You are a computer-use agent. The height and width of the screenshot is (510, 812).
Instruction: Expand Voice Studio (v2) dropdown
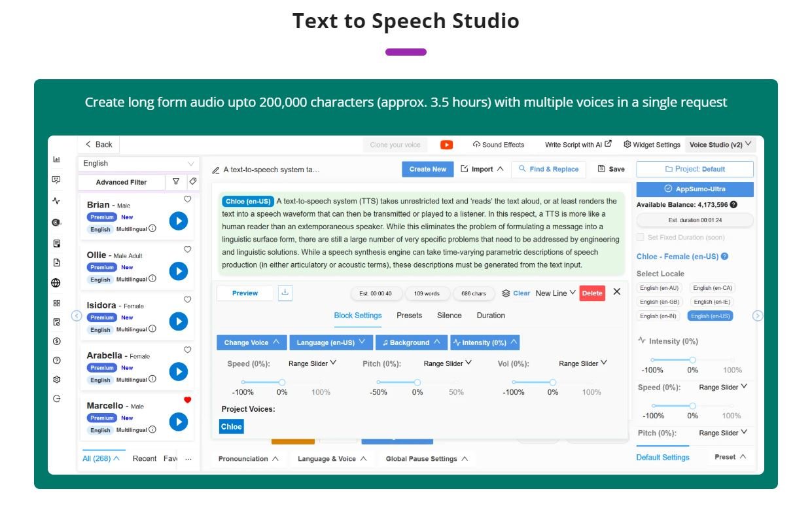click(720, 145)
